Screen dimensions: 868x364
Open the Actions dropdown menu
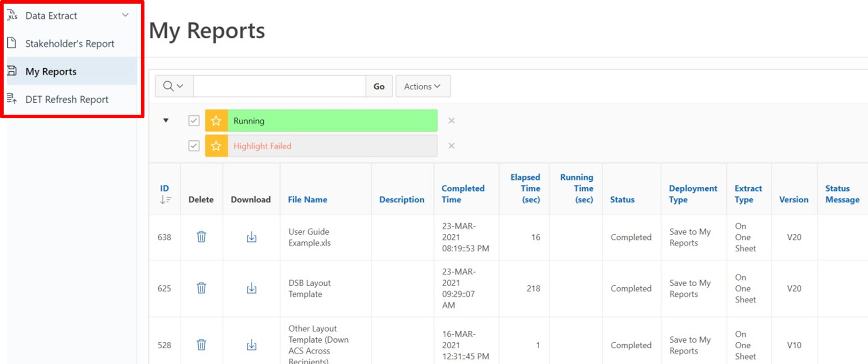[423, 86]
